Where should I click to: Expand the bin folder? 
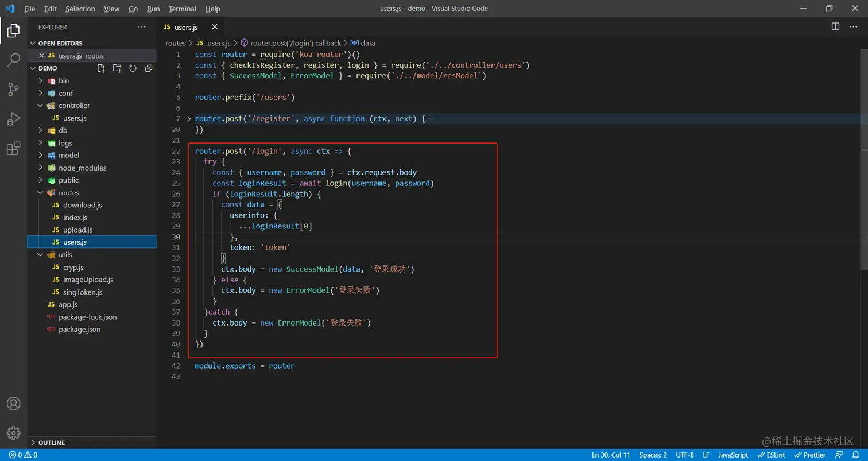pos(40,81)
